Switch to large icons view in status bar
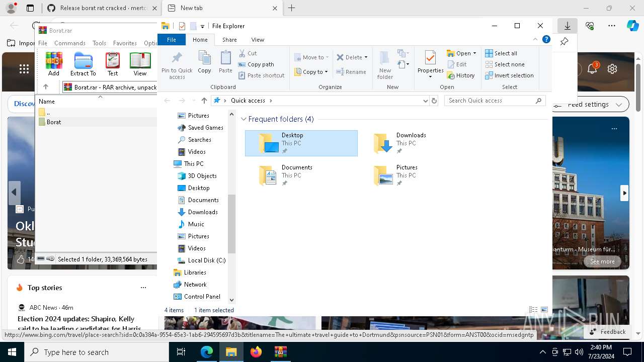Image resolution: width=644 pixels, height=362 pixels. (x=544, y=310)
